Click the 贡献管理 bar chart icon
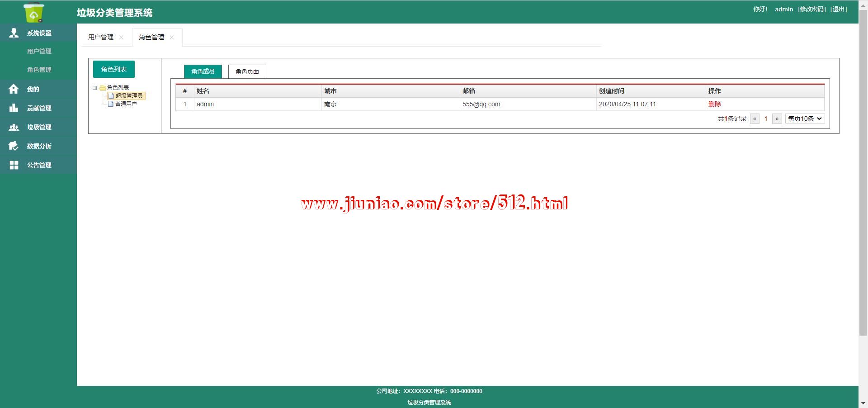 tap(14, 108)
